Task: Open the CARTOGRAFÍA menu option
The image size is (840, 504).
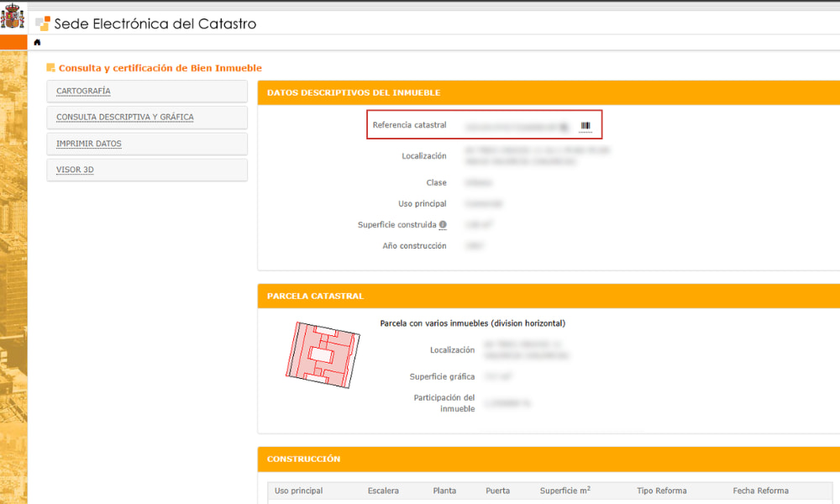Action: pos(83,91)
